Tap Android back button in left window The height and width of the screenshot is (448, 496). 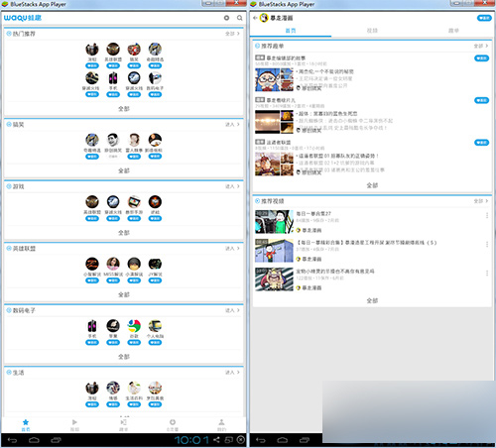12,440
